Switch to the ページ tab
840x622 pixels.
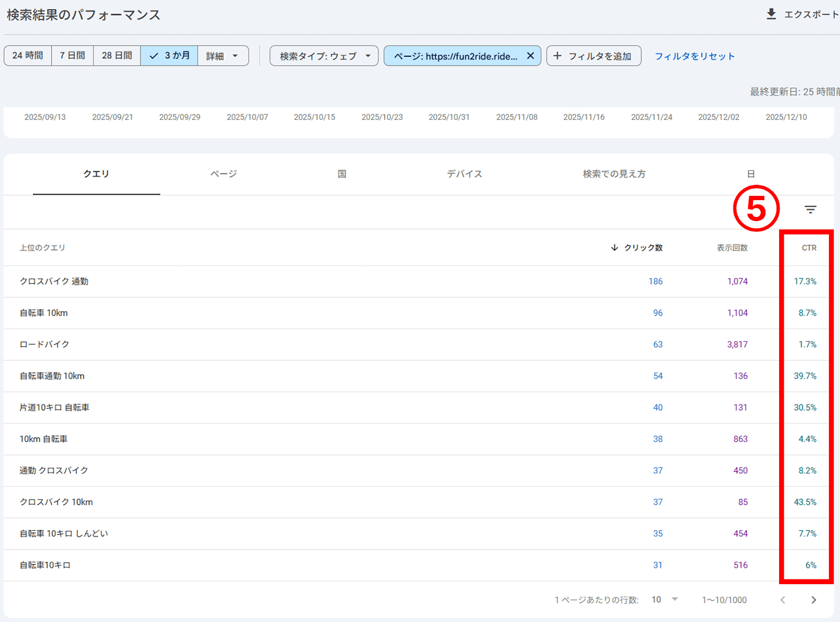223,174
